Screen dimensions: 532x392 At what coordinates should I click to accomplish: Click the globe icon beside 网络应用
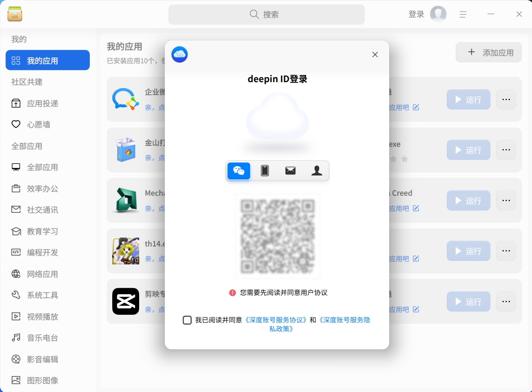click(16, 274)
